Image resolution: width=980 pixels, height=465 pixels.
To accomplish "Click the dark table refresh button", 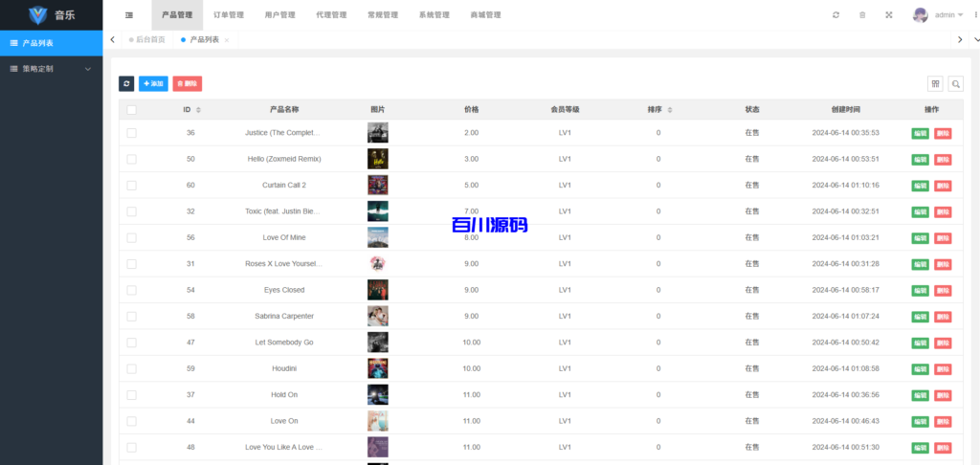I will (x=126, y=84).
